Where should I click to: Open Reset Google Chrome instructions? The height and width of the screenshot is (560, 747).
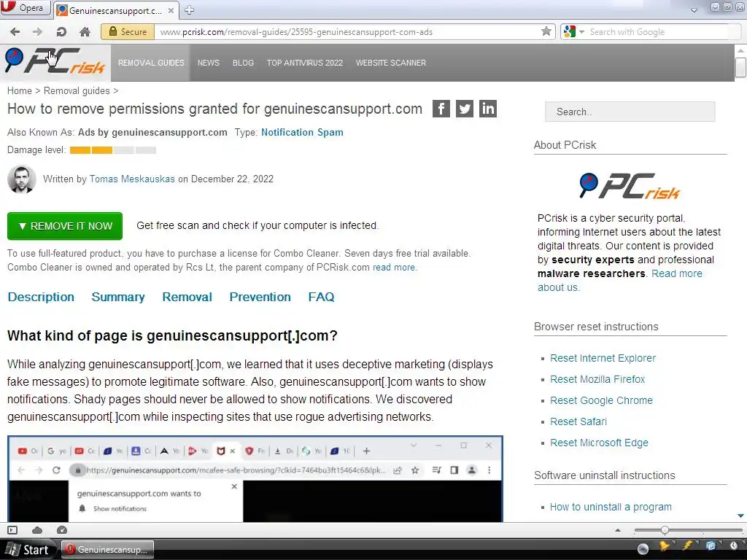tap(601, 400)
